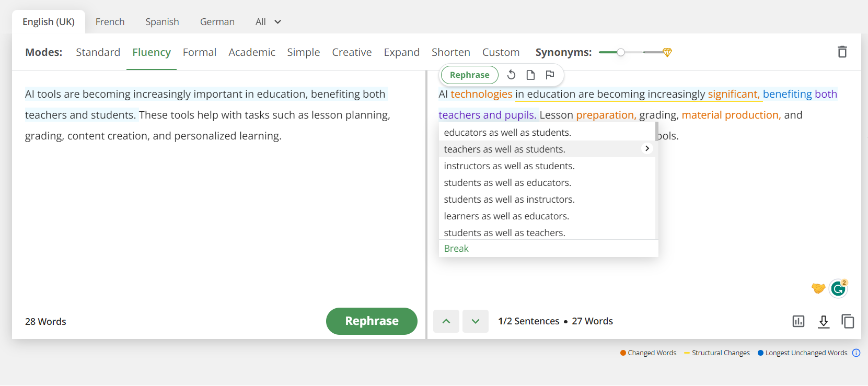The width and height of the screenshot is (868, 386).
Task: Copy full output with copy icon
Action: click(848, 321)
